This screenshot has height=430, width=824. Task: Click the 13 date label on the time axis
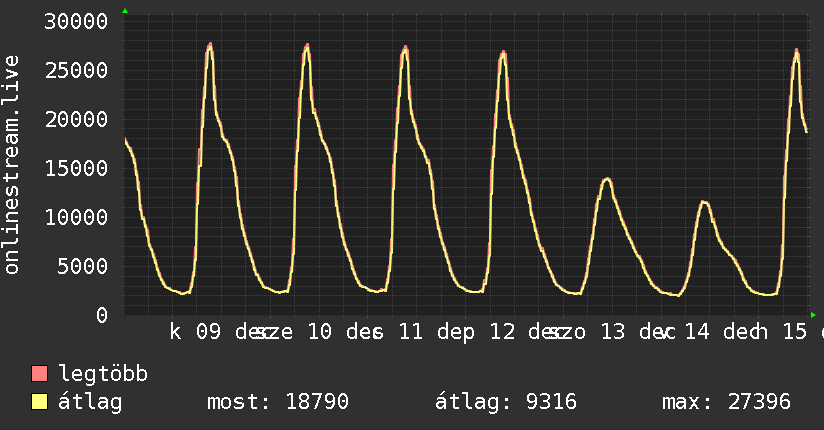click(613, 332)
